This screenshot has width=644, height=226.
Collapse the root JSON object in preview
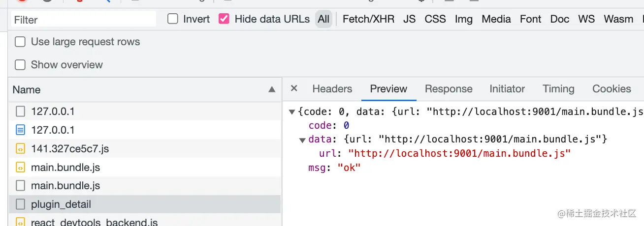(x=292, y=112)
